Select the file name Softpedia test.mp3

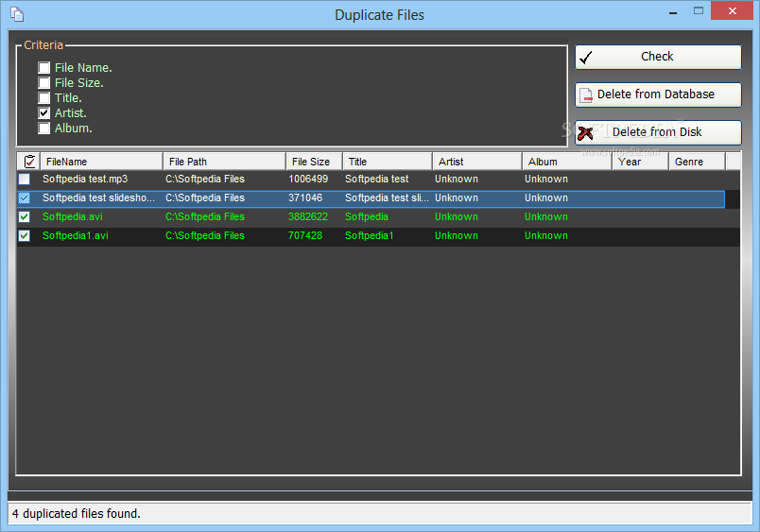pos(85,179)
